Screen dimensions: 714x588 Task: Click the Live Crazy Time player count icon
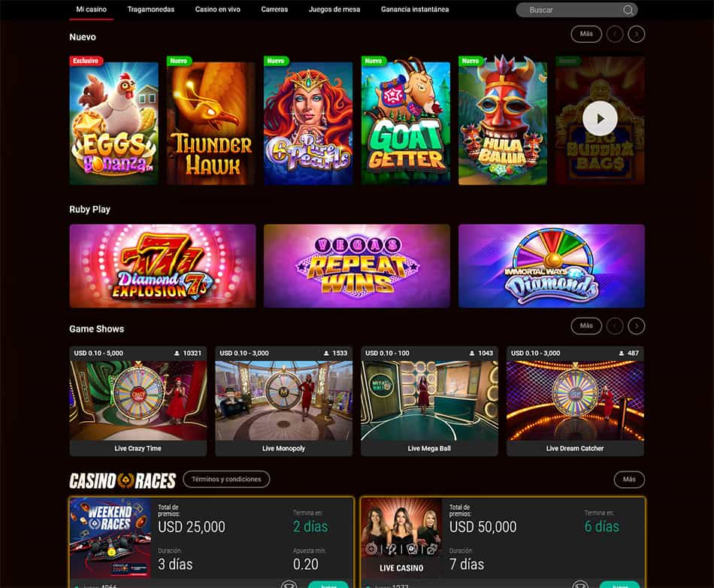[177, 353]
